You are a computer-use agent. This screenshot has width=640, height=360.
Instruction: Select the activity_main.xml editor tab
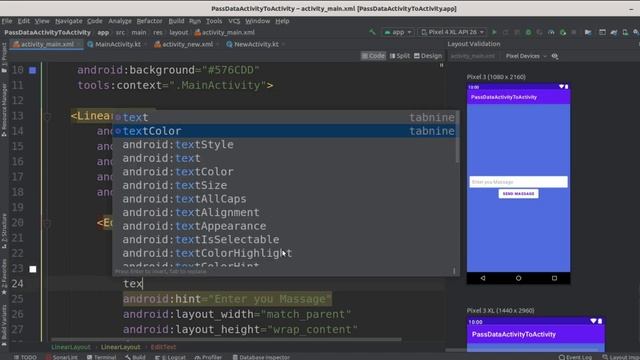pyautogui.click(x=47, y=44)
